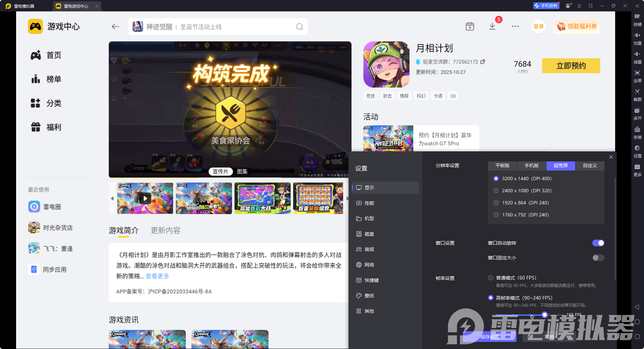The width and height of the screenshot is (644, 349).
Task: Open the 雷电圈 app from recently used
Action: (x=45, y=207)
